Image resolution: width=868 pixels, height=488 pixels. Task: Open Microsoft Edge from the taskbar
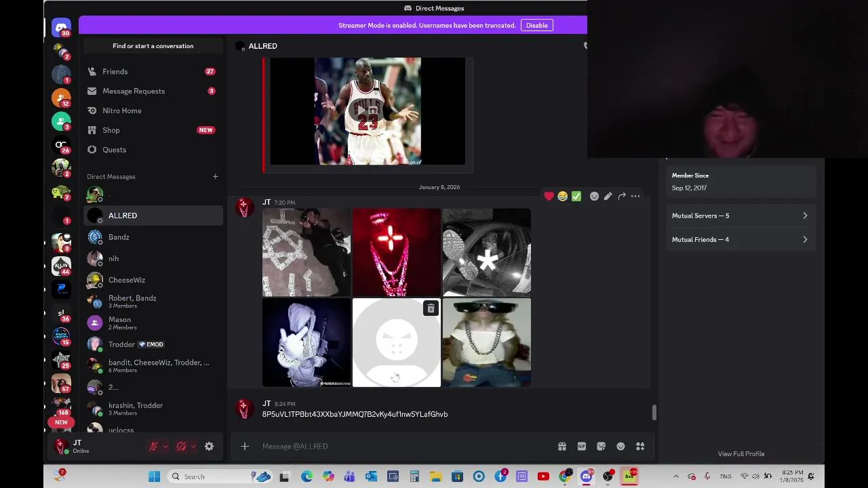click(x=307, y=476)
